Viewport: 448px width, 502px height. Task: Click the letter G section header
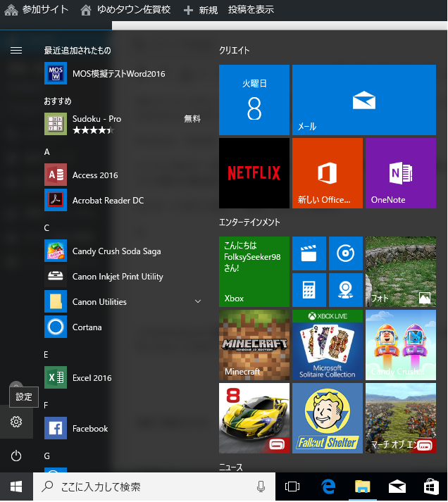pyautogui.click(x=46, y=456)
